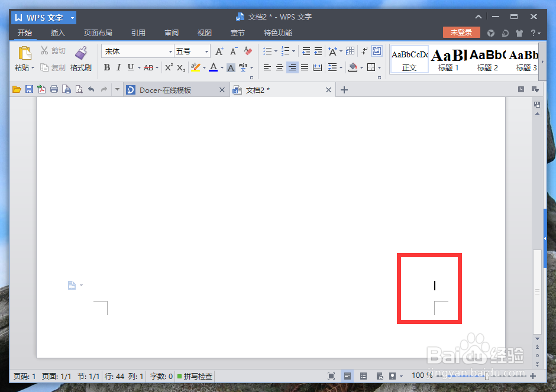Open the 引用 ribbon tab

[138, 33]
